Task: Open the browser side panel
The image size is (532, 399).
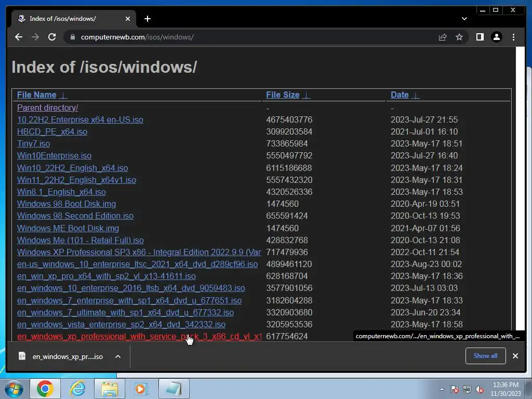Action: (x=480, y=37)
